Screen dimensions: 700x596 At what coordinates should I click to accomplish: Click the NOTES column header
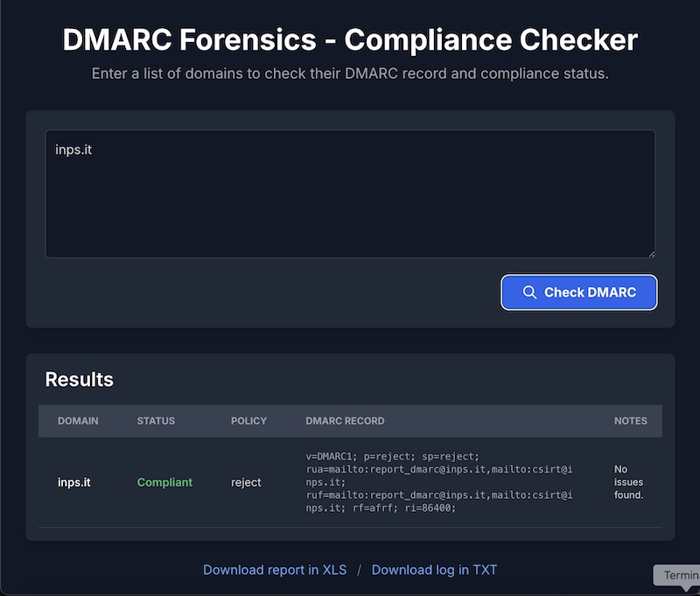click(x=630, y=421)
